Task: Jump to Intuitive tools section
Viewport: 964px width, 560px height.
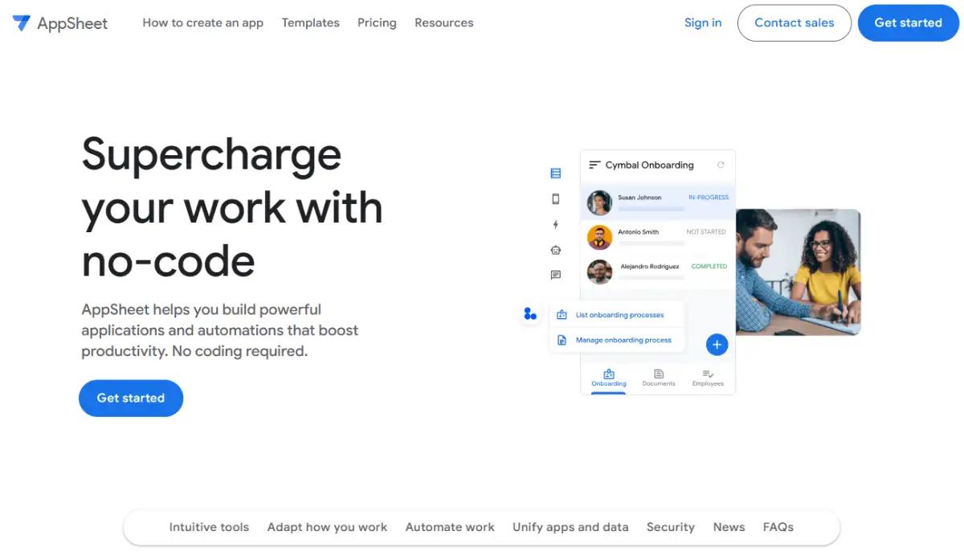Action: tap(209, 527)
